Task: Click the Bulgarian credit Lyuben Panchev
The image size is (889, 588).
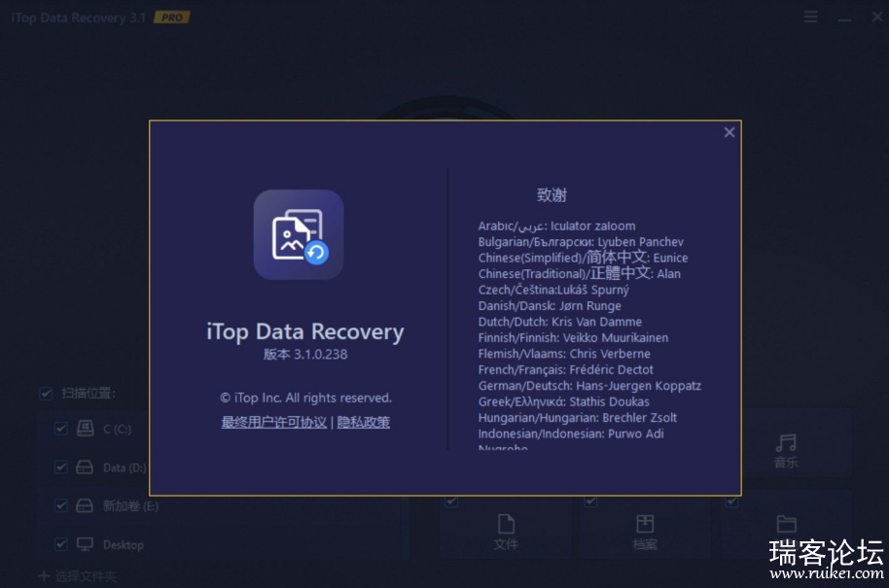Action: coord(581,242)
